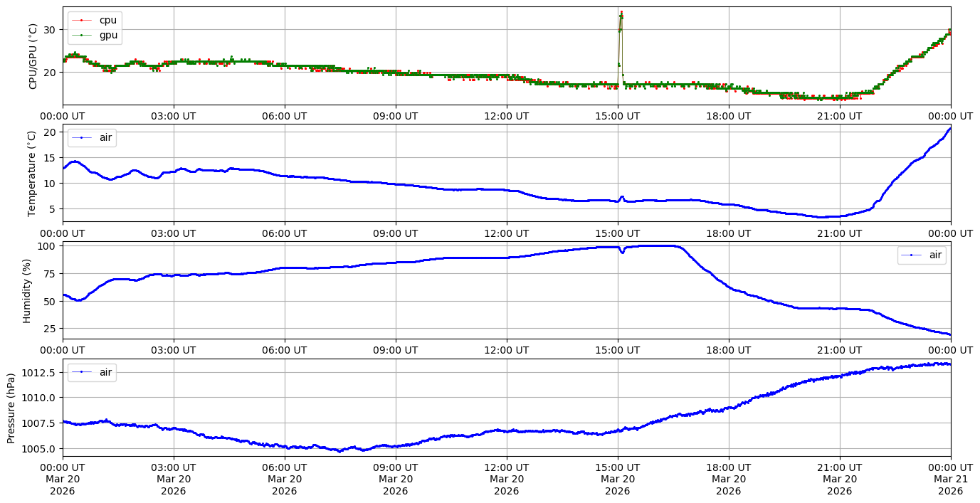Click the 12:00 UT Mar 20 2026 pressure tick label
980x503 pixels.
coord(506,479)
